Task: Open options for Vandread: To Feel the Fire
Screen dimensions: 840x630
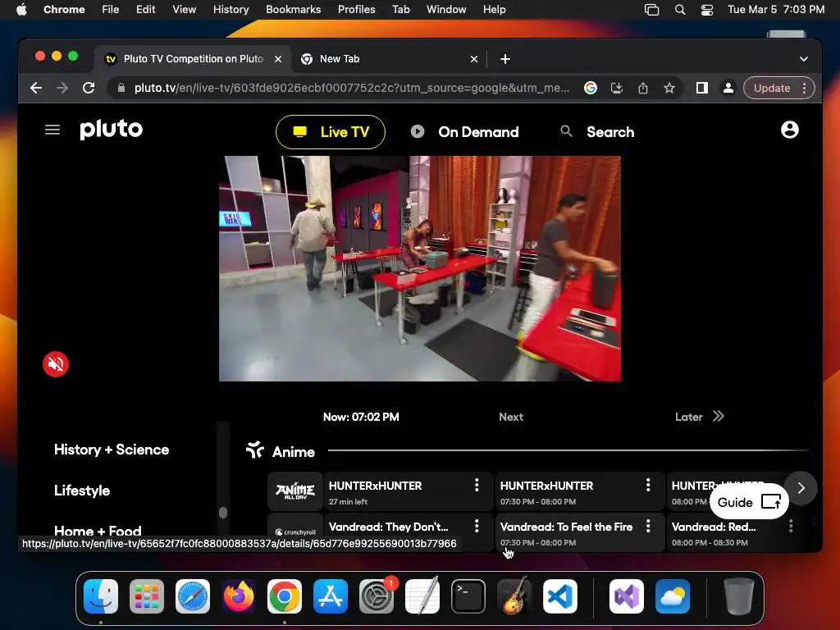Action: pos(648,526)
